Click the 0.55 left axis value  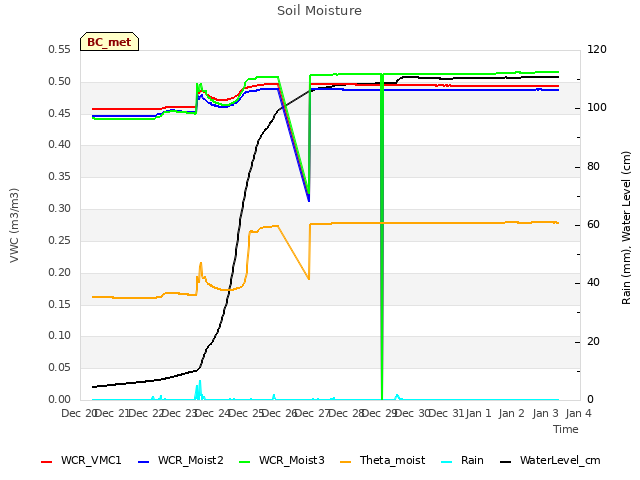click(x=60, y=50)
